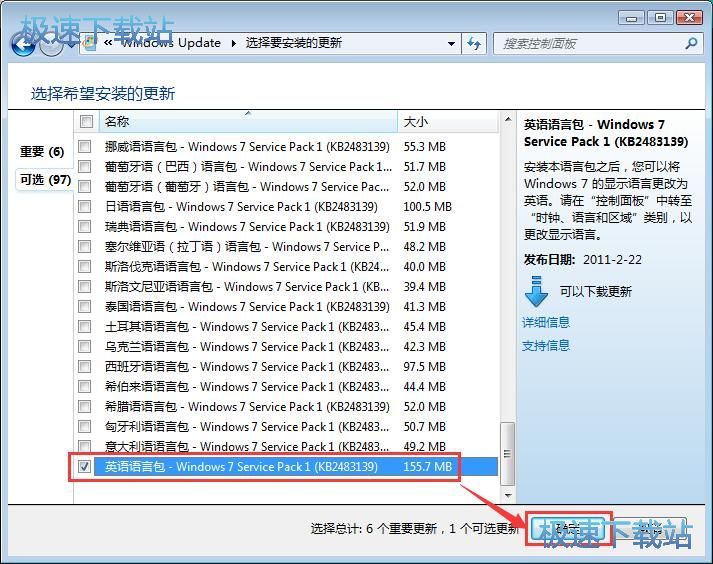Sort the list by the 名称 column header
Screen dimensions: 713x564
coord(248,121)
